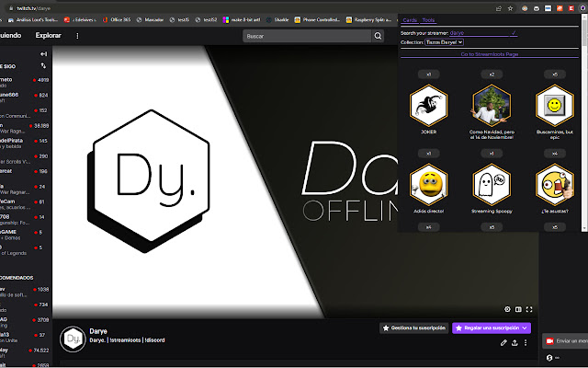Click the extension popup vertical scrollbar
588x368 pixels.
[584, 122]
